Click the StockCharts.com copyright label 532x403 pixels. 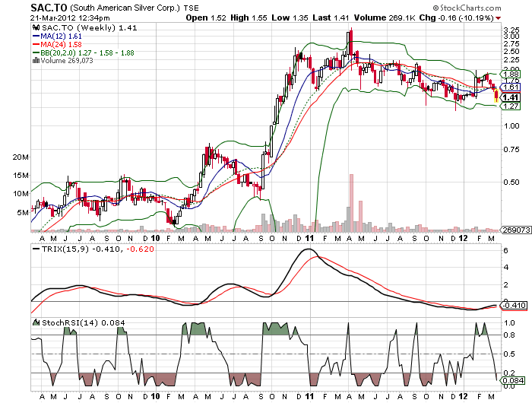point(467,8)
